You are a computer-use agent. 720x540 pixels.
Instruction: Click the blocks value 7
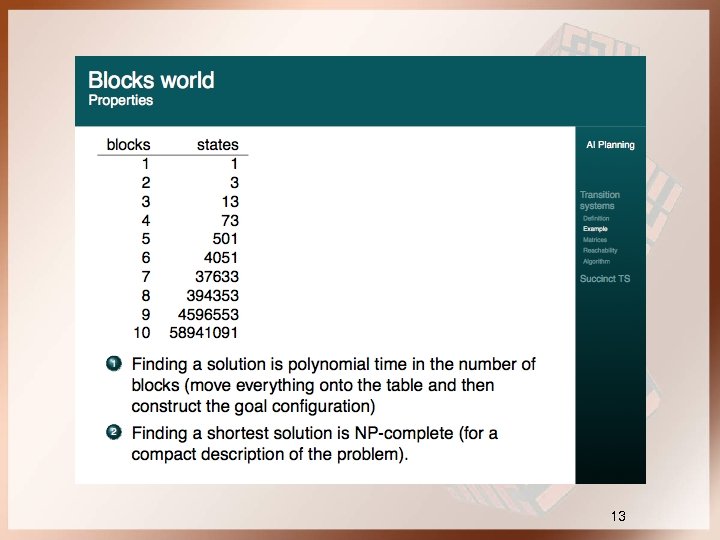pos(146,276)
